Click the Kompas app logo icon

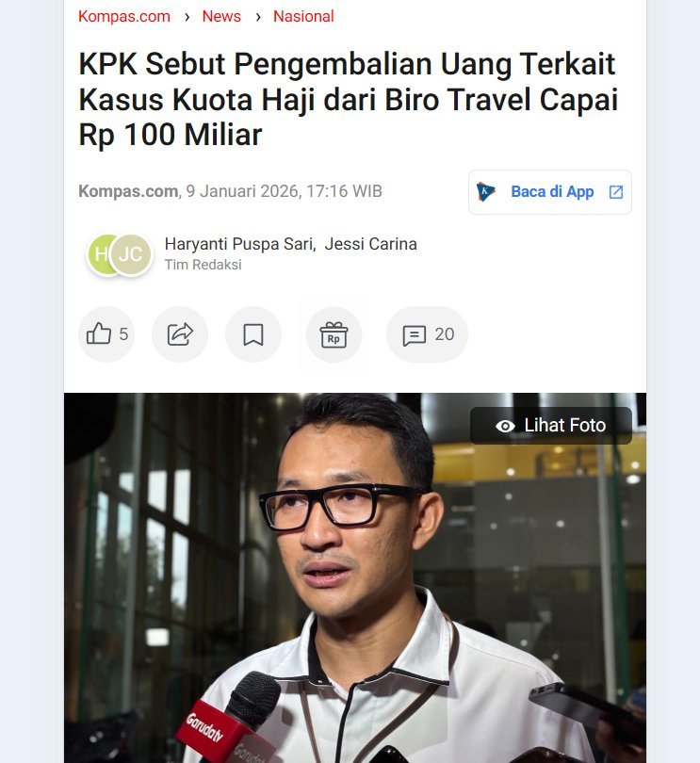[x=485, y=192]
